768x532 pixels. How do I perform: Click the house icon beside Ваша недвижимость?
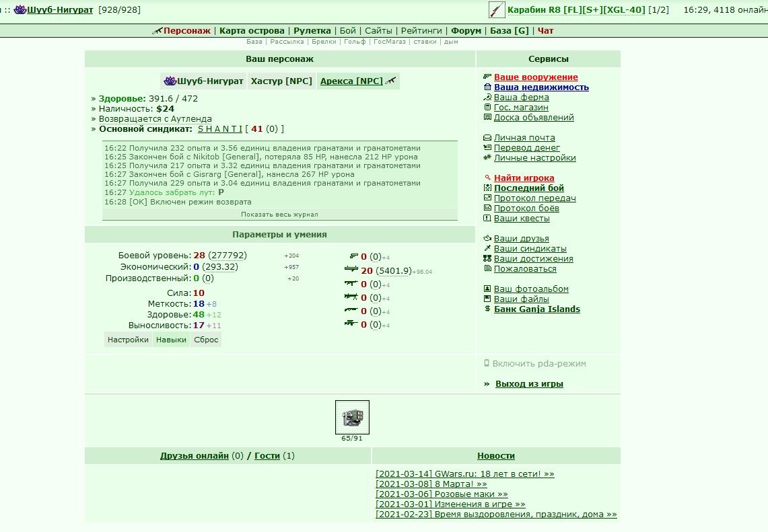coord(487,87)
